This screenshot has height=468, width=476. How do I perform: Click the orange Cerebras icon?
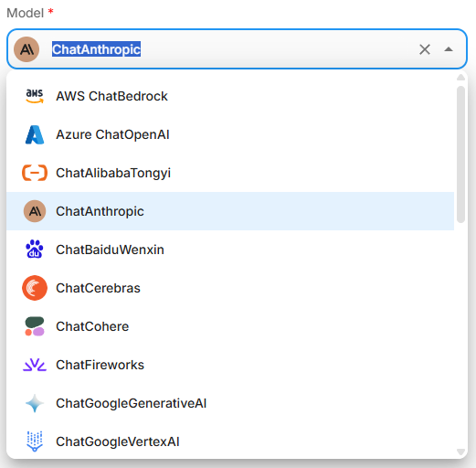35,288
